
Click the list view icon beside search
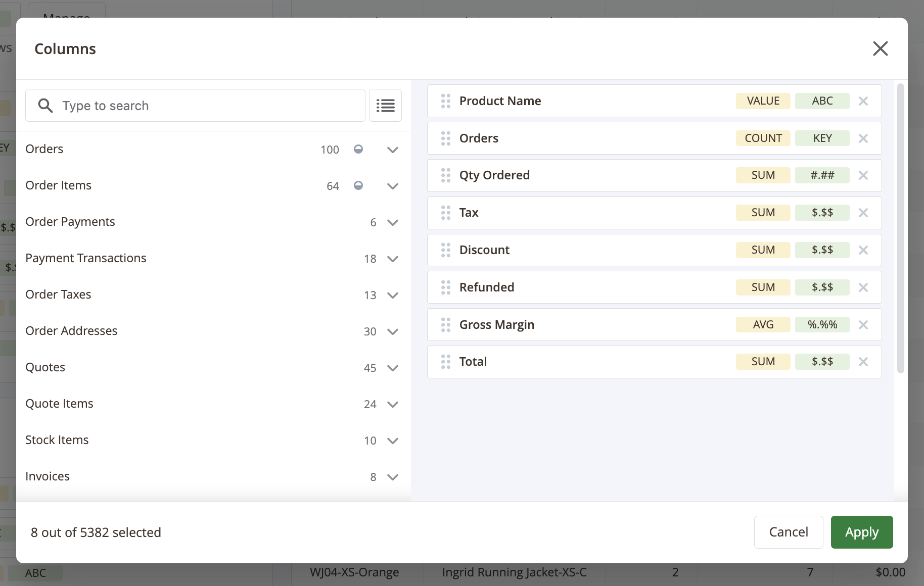click(385, 106)
